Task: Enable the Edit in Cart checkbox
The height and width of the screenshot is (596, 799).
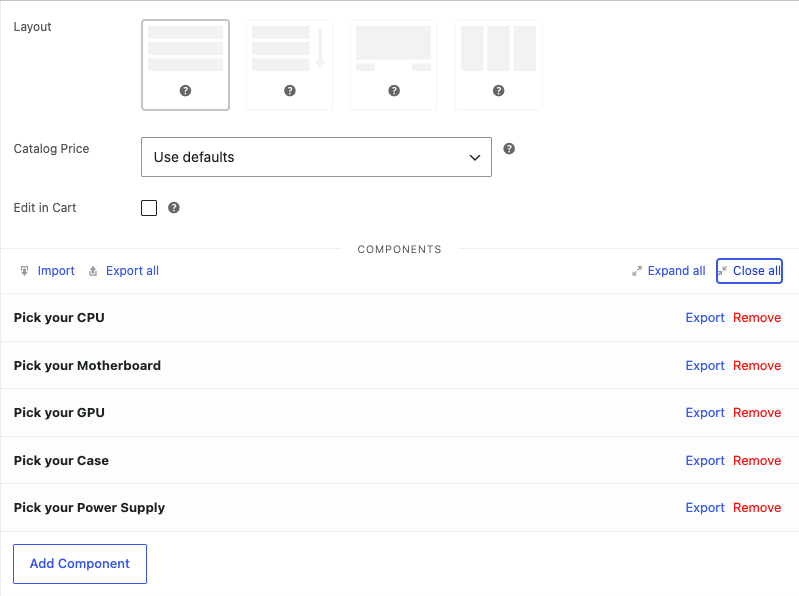Action: [149, 208]
